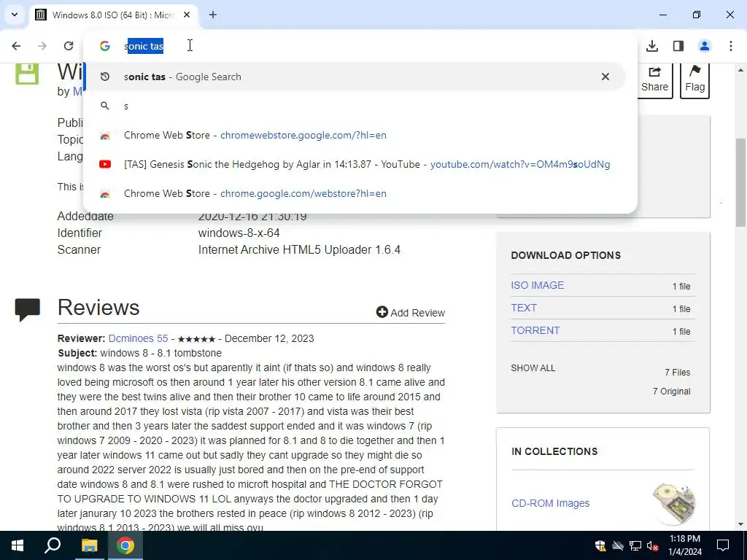Click the '7 Files' count text

tap(677, 373)
